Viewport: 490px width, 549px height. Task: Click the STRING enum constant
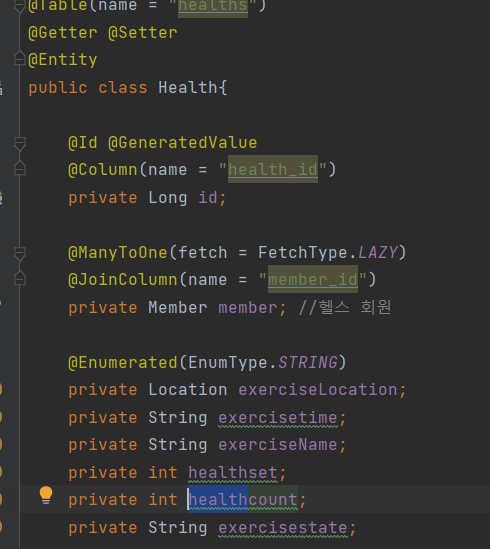coord(308,363)
